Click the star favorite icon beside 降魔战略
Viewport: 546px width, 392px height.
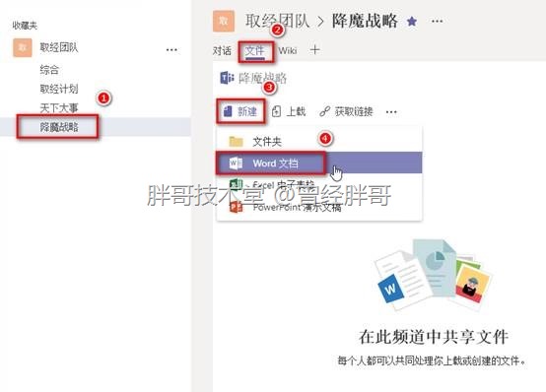pos(412,22)
